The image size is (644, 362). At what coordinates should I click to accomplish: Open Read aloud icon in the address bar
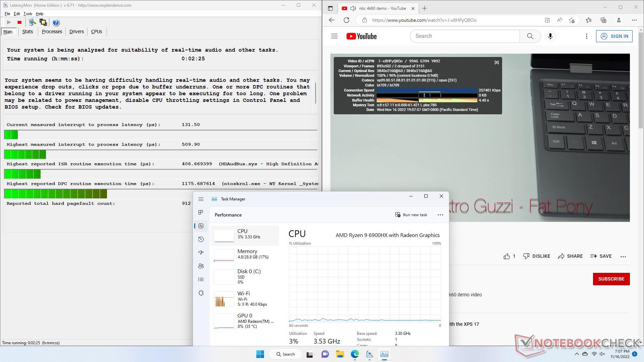pos(559,20)
